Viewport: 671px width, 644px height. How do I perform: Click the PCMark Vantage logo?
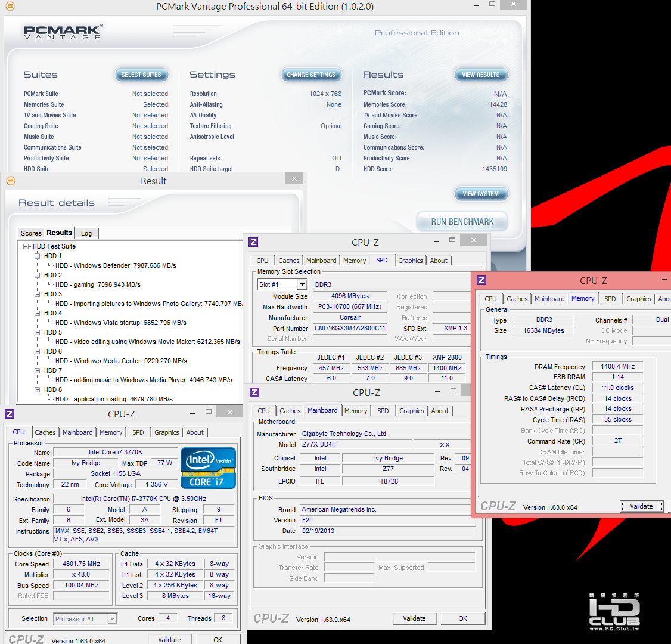click(63, 32)
